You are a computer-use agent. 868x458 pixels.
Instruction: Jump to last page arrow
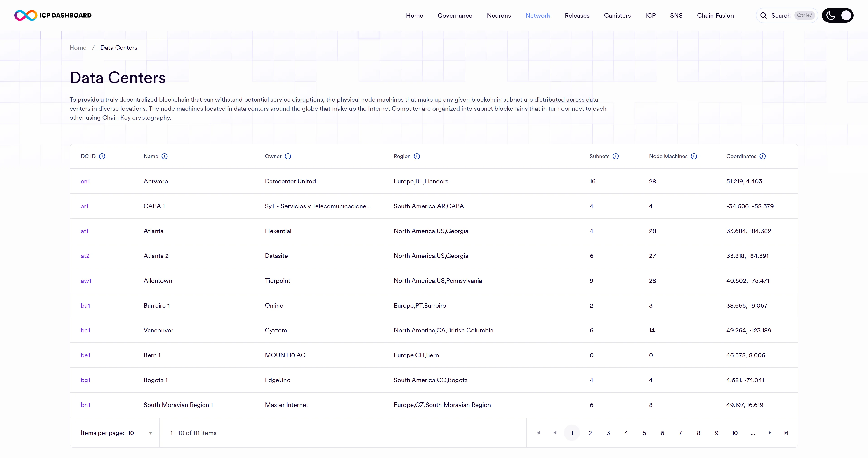click(786, 433)
